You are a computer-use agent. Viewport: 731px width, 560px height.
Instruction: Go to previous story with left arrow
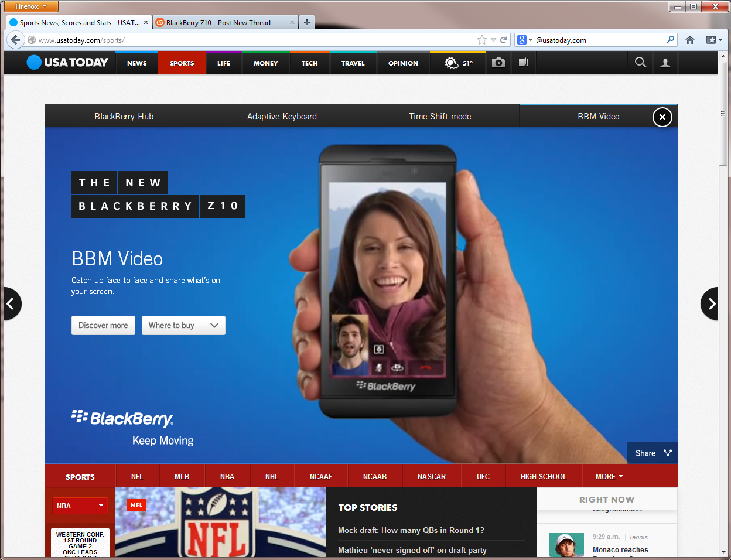pos(12,303)
